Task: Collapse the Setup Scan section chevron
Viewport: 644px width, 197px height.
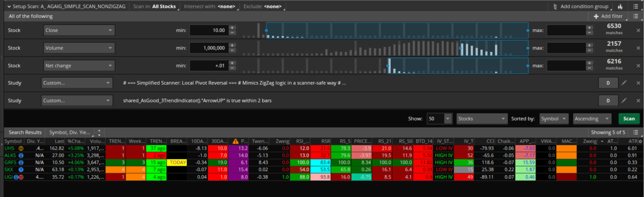Action: (9, 6)
